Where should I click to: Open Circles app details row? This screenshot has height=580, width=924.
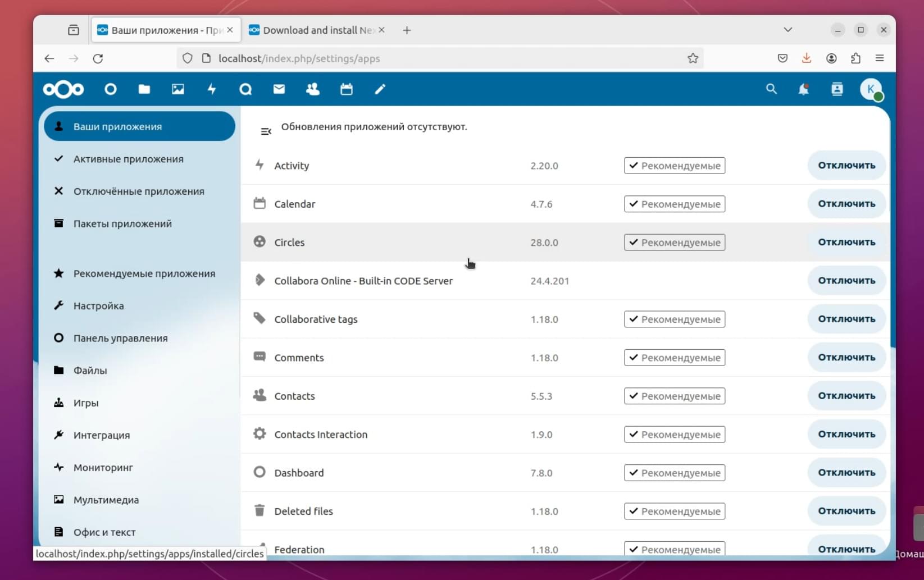point(566,242)
